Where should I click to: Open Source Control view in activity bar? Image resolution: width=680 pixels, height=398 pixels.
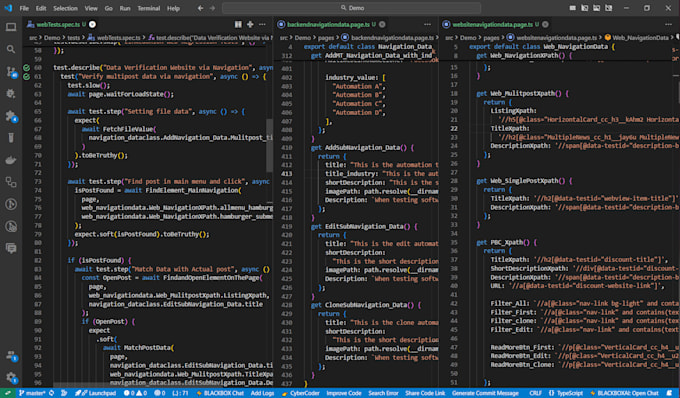(x=11, y=72)
